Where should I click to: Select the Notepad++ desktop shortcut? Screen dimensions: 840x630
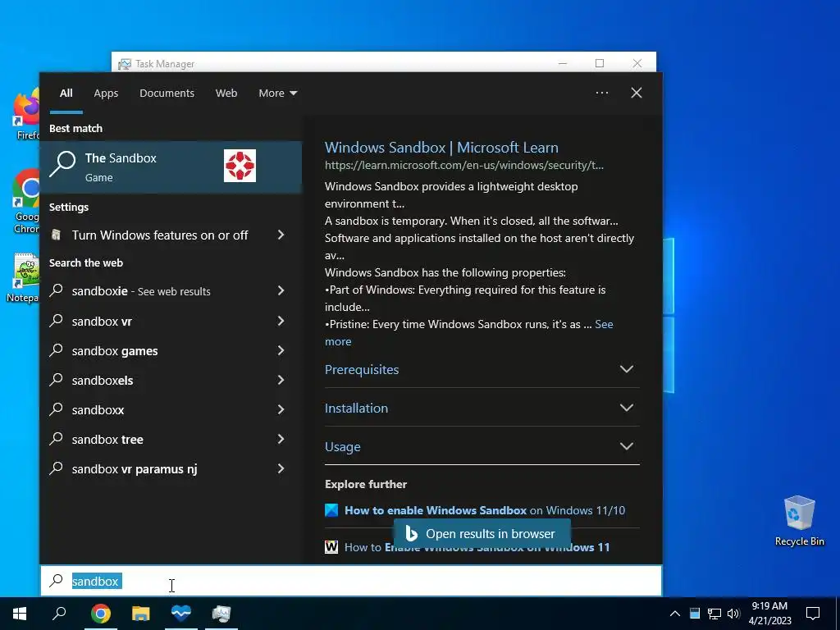tap(24, 279)
